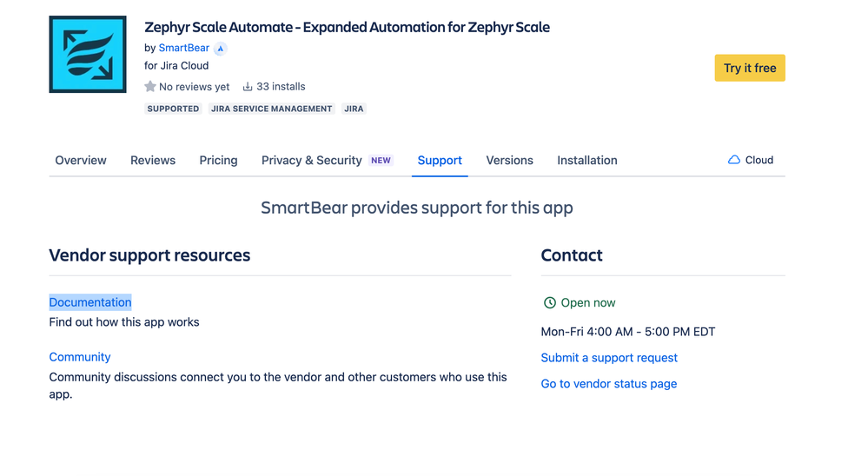Switch to the Reviews tab
This screenshot has height=476, width=868.
coord(153,161)
